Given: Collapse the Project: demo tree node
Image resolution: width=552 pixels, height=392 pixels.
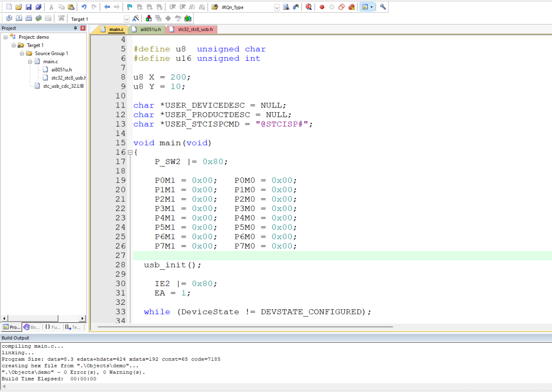Looking at the screenshot, I should [x=5, y=37].
